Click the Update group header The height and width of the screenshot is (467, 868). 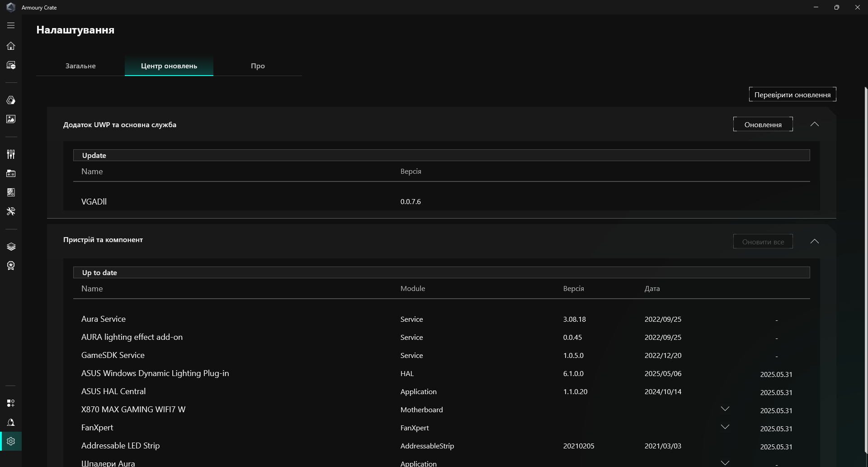441,155
